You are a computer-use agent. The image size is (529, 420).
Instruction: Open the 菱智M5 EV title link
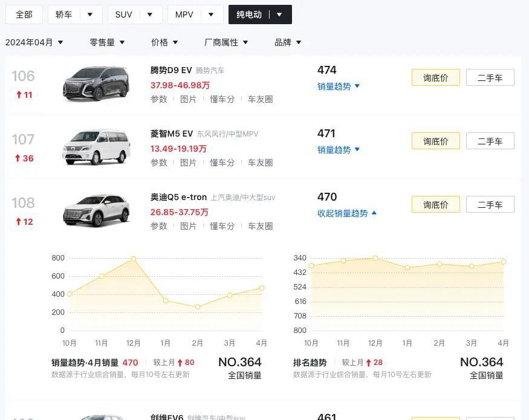[x=171, y=134]
